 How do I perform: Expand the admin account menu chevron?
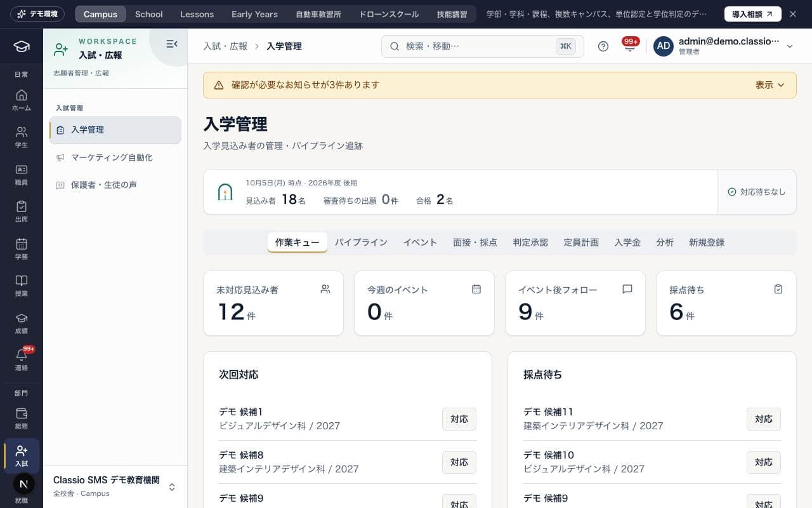(x=790, y=46)
